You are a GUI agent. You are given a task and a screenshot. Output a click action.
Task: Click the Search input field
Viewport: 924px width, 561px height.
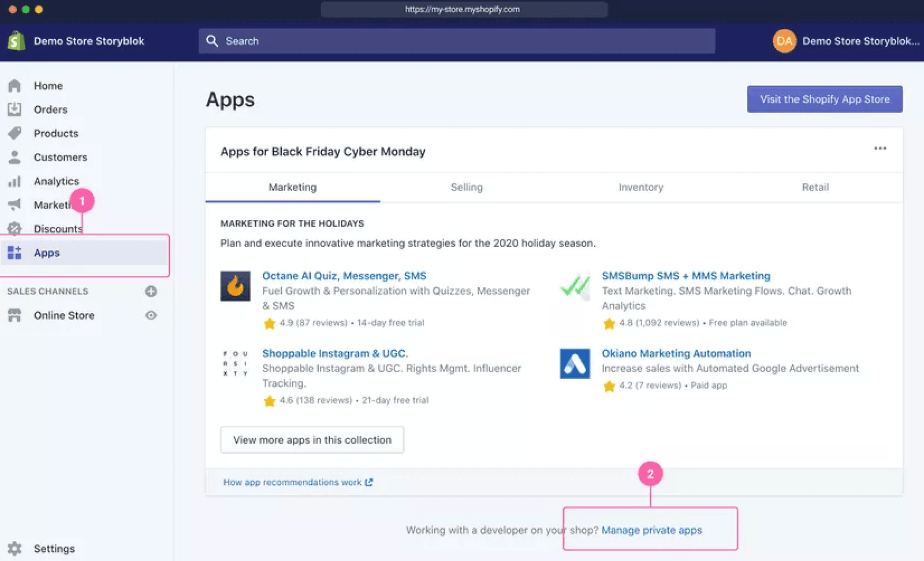pos(457,41)
